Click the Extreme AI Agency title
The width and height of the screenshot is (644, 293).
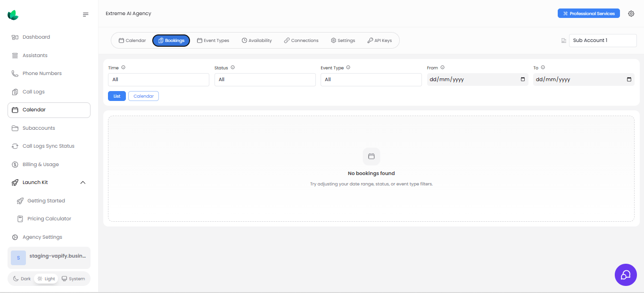(x=129, y=14)
